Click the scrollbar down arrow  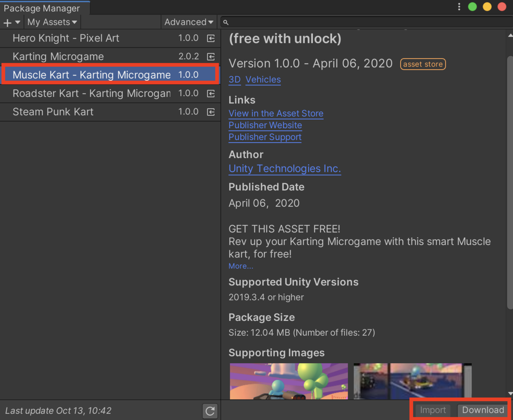[x=510, y=394]
